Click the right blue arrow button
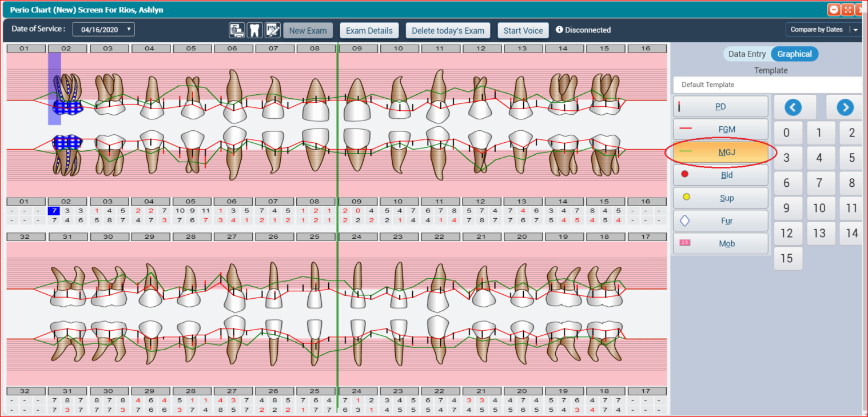Screen dimensions: 868x417 845,107
